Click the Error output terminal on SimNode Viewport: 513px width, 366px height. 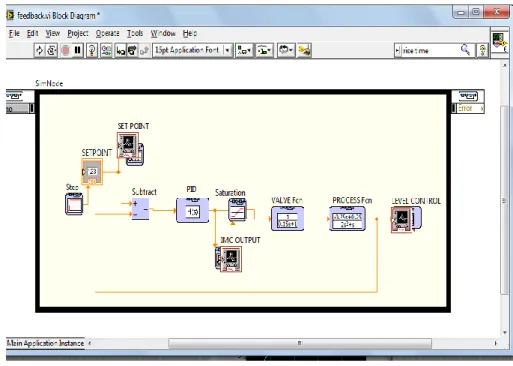468,108
